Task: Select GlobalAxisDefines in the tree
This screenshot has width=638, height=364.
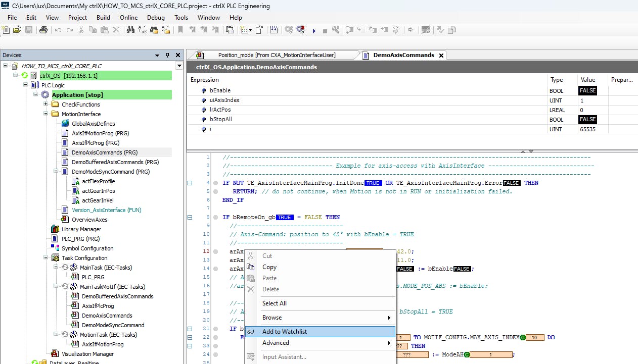Action: click(93, 124)
